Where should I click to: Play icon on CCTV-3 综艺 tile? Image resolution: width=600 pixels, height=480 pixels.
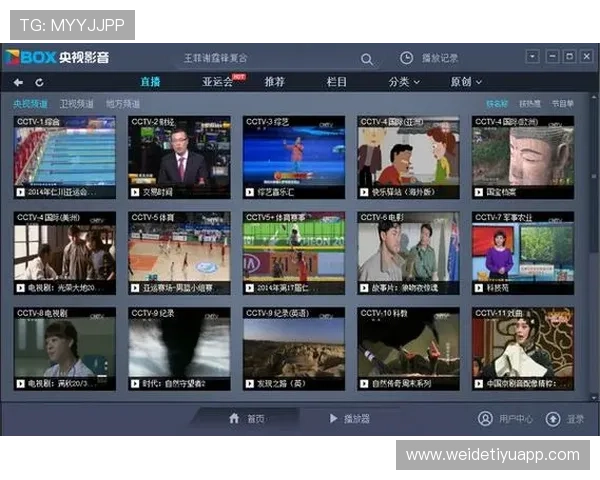coord(249,192)
